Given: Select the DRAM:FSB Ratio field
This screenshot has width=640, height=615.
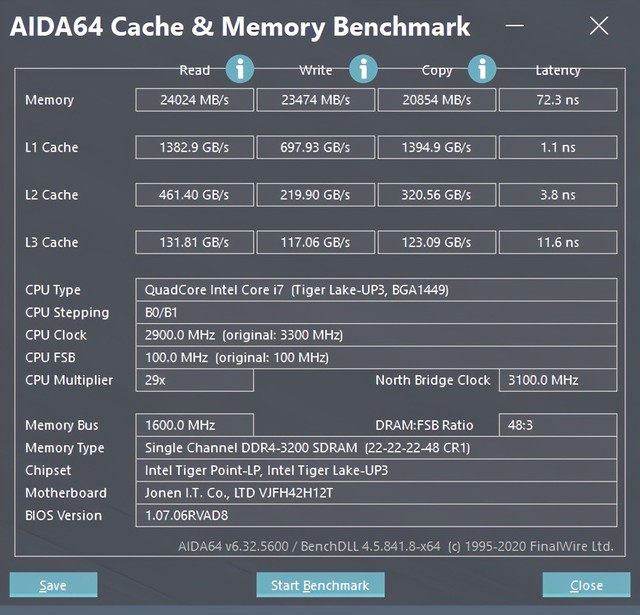Looking at the screenshot, I should pos(558,425).
